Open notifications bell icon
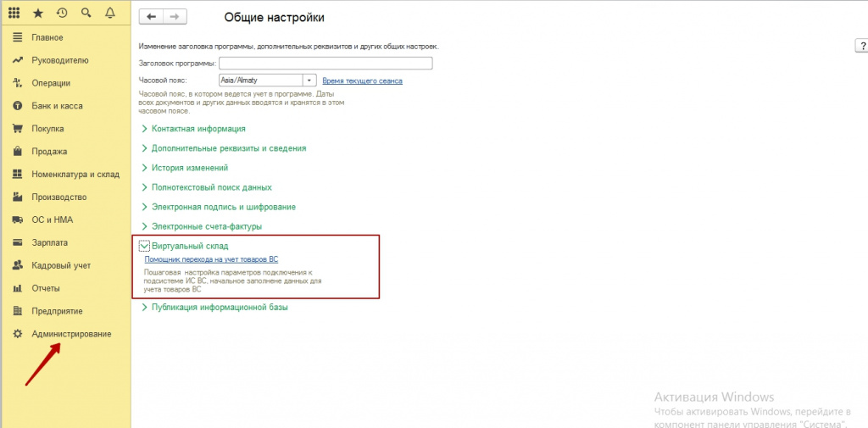Viewport: 868px width, 428px height. [x=110, y=14]
